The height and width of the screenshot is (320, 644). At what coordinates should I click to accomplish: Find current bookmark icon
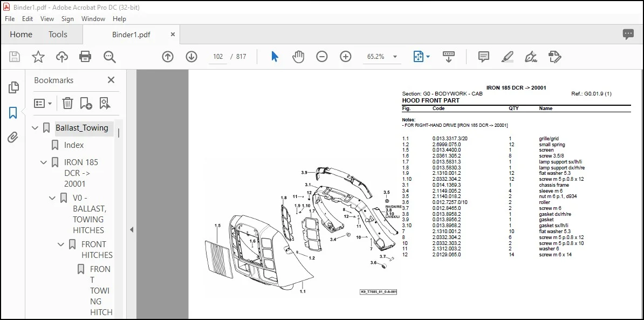(x=105, y=103)
